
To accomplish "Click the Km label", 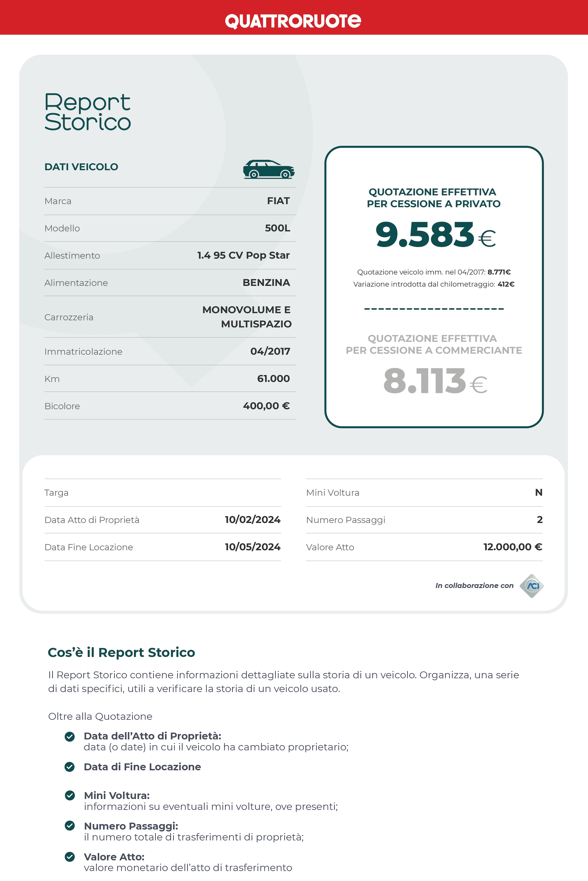I will pos(52,379).
